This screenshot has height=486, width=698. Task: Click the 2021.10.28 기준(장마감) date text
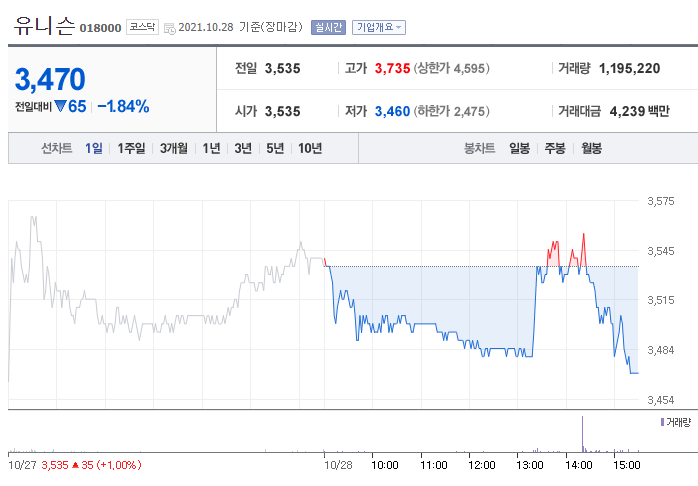pos(241,28)
